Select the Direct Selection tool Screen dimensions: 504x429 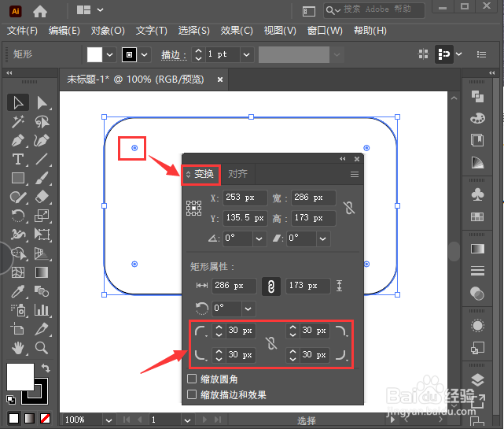point(42,102)
